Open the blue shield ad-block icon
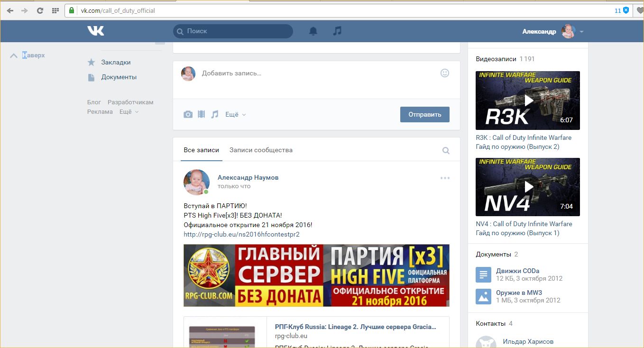 tap(626, 10)
